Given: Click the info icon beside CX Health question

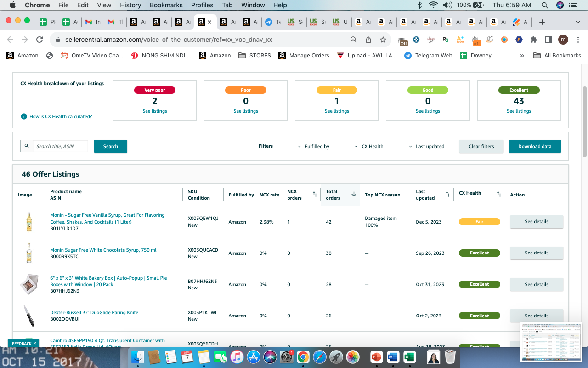Looking at the screenshot, I should tap(24, 116).
